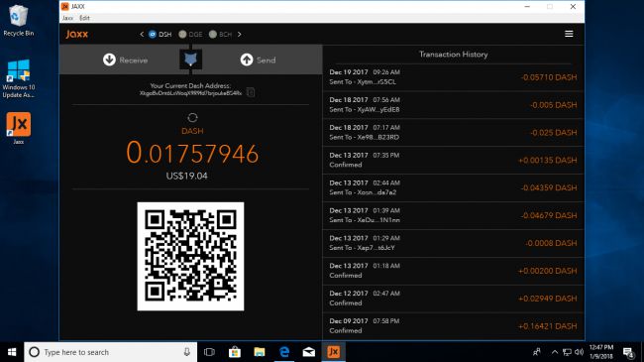644x362 pixels.
Task: Open Microsoft Store from taskbar
Action: pos(235,352)
